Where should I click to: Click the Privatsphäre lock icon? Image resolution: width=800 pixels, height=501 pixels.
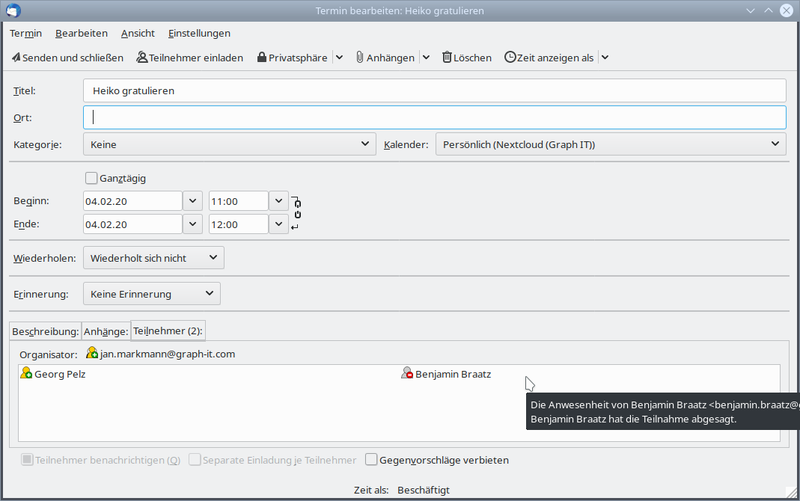(x=262, y=57)
